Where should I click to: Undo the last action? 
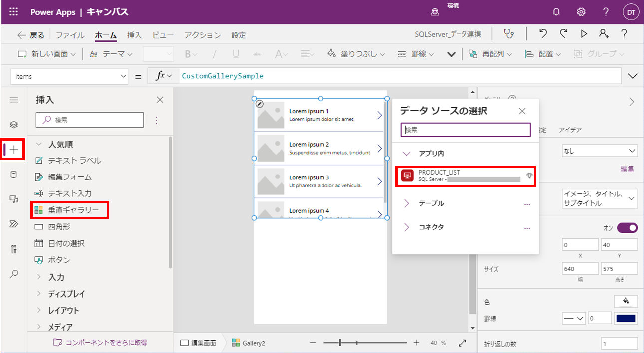pos(543,34)
